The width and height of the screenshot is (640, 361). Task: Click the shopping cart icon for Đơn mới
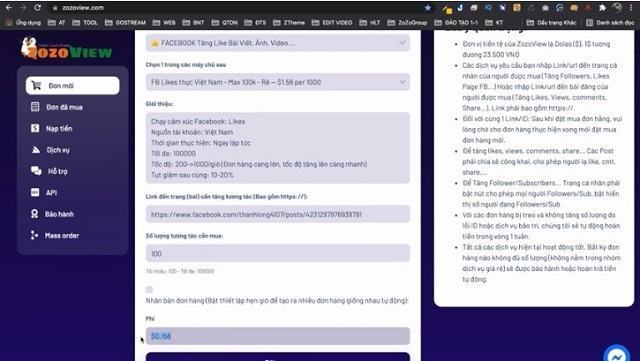[36, 85]
